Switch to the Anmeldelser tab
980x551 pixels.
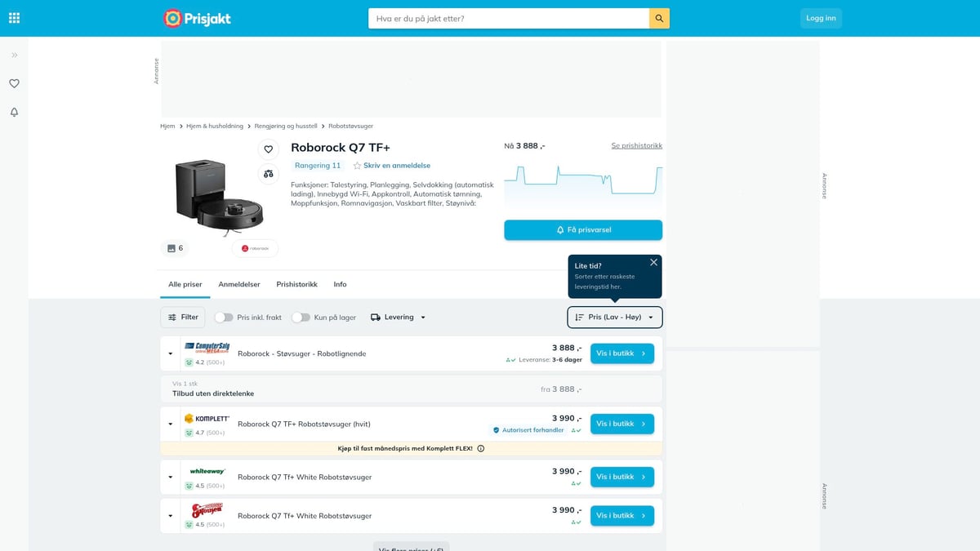tap(239, 284)
